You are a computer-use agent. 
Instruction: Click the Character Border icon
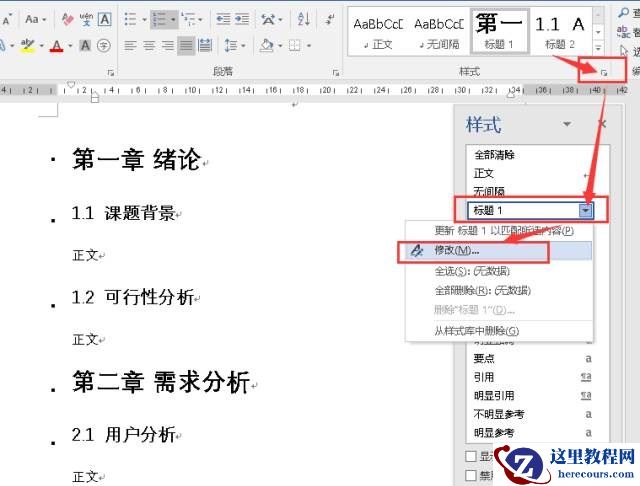coord(104,19)
